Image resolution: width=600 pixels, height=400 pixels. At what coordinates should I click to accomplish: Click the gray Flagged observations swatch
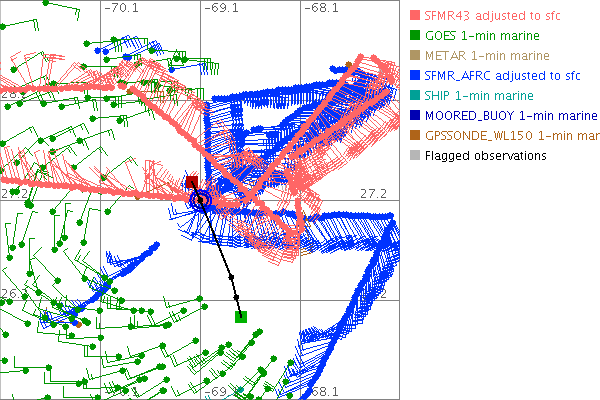[414, 155]
